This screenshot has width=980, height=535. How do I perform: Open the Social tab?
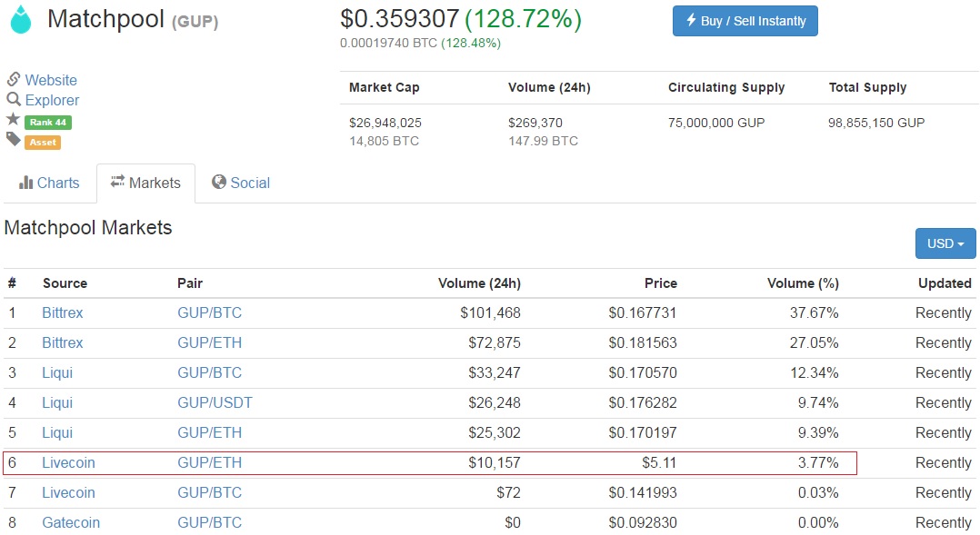(241, 183)
